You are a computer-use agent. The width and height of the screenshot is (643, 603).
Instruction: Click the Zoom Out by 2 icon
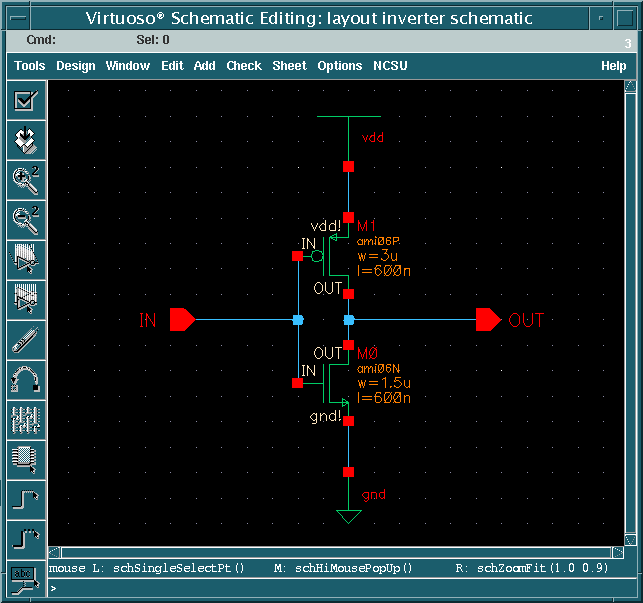26,221
